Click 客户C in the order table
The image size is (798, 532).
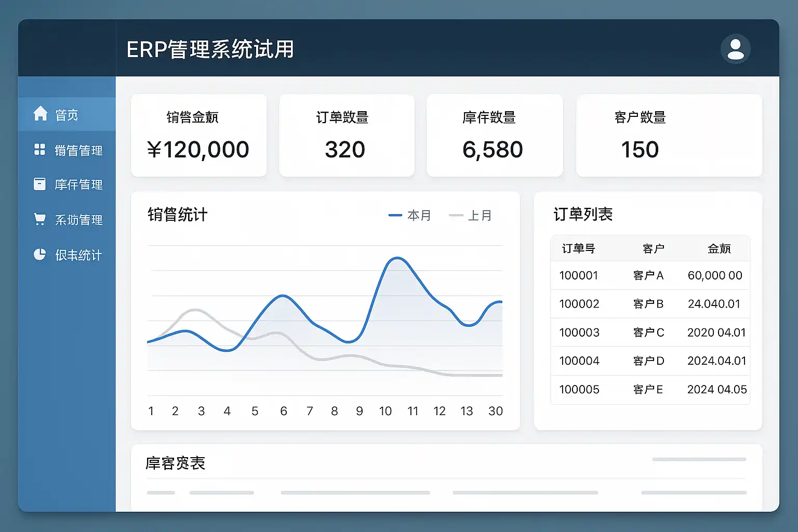(x=648, y=332)
